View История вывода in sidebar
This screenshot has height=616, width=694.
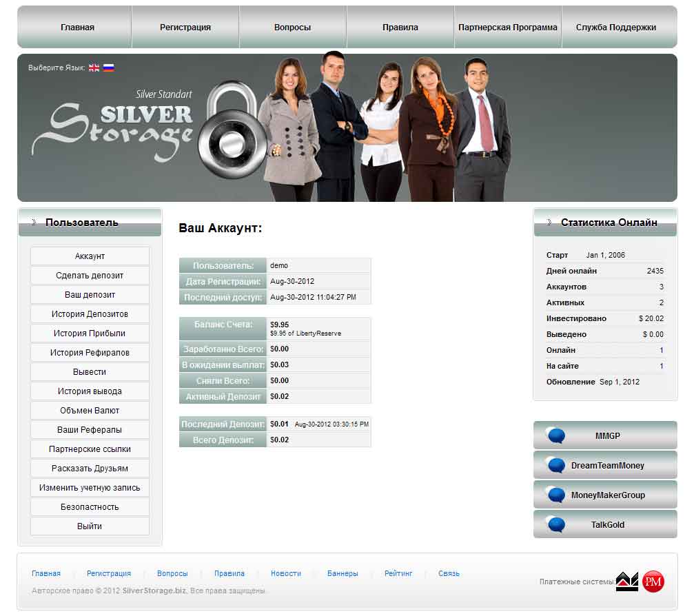[x=90, y=391]
